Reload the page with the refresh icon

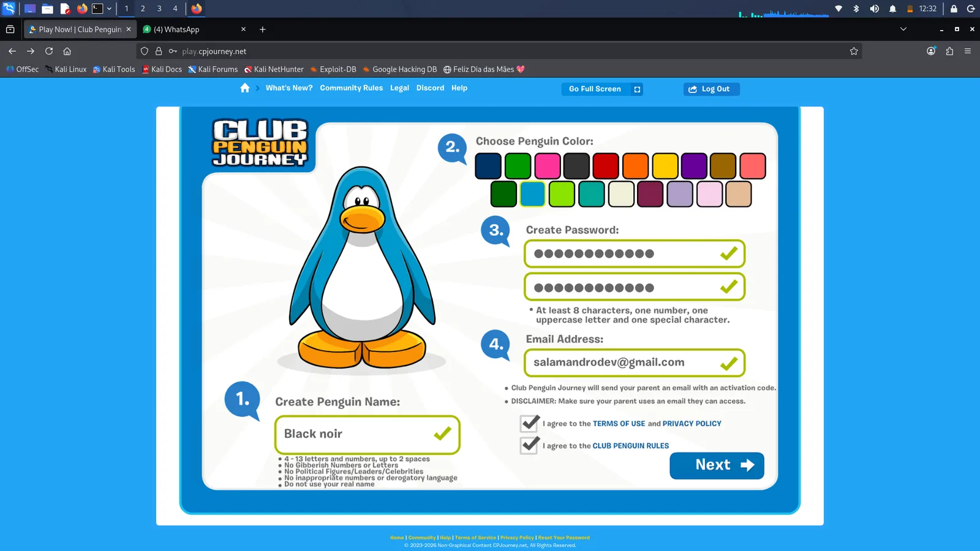tap(49, 51)
